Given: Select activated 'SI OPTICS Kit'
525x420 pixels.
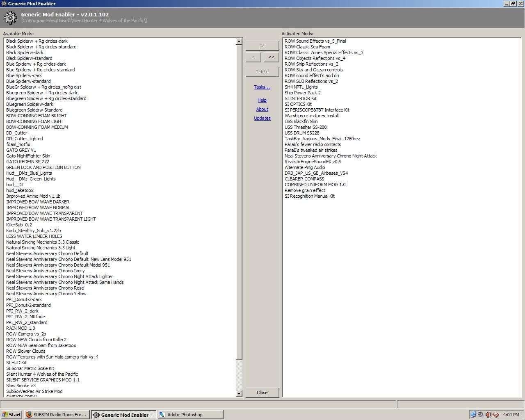Looking at the screenshot, I should pos(298,104).
